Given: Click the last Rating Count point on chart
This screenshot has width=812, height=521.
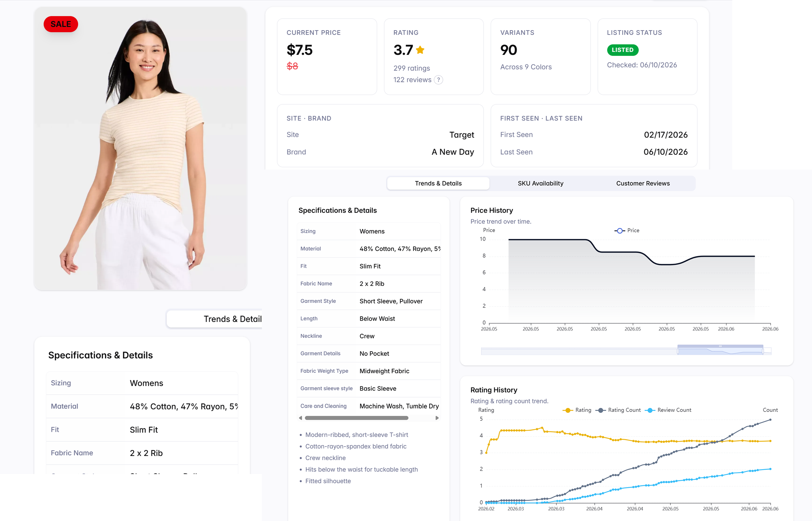Looking at the screenshot, I should tap(770, 420).
